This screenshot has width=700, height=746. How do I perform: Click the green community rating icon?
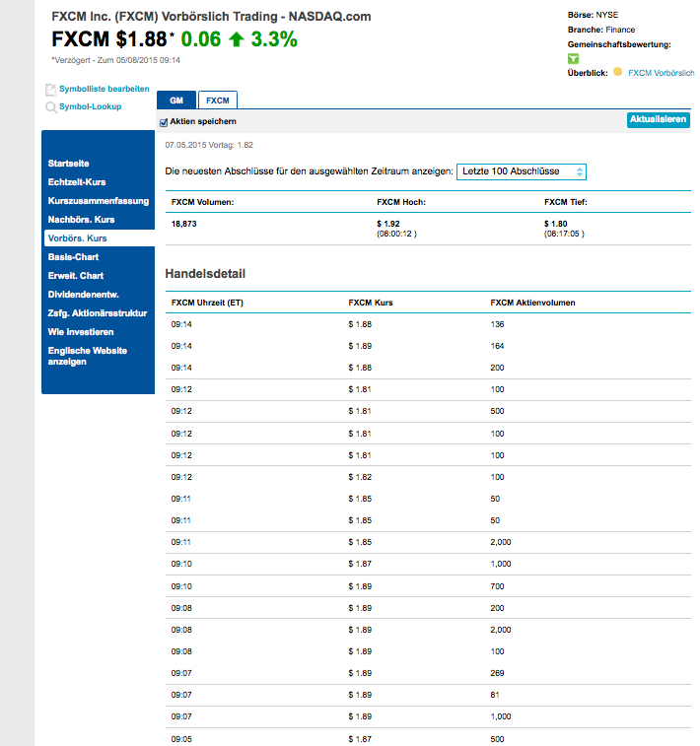tap(573, 59)
